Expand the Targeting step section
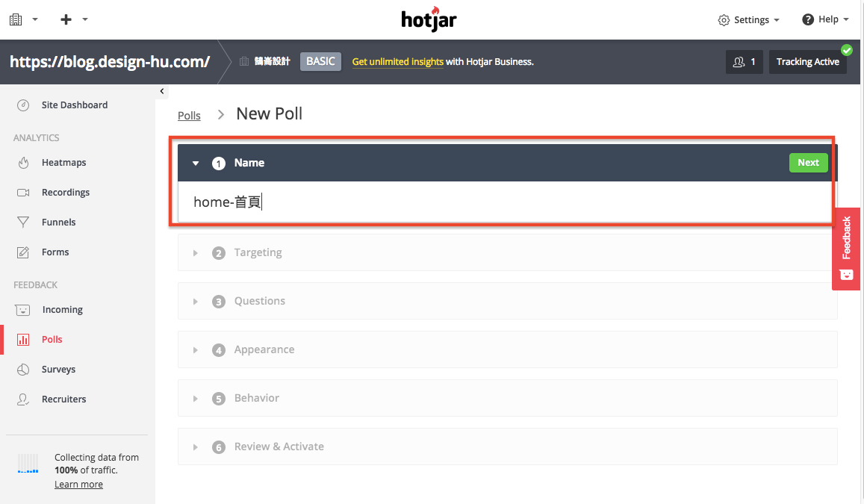Screen dimensions: 864x504 258,252
